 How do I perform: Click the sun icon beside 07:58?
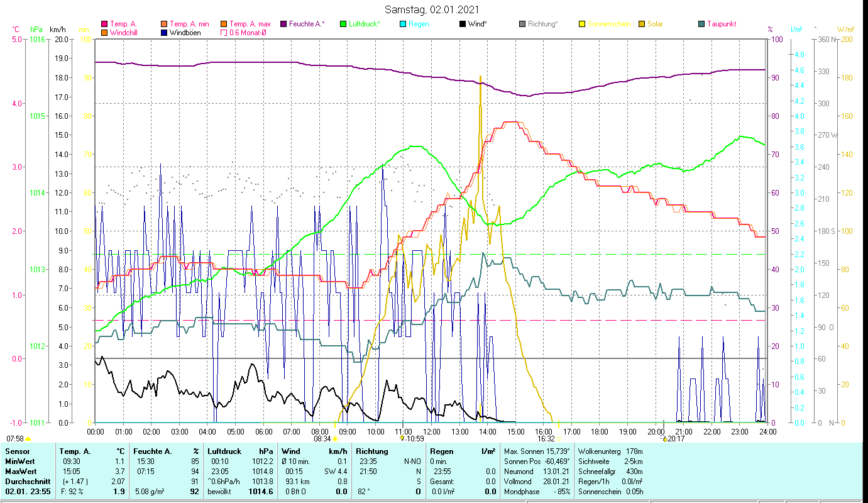click(28, 439)
